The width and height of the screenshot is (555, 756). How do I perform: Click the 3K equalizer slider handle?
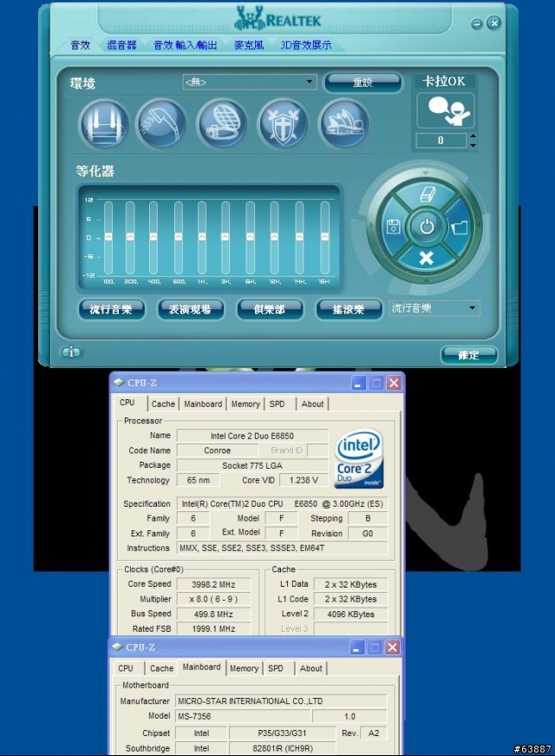[x=225, y=237]
